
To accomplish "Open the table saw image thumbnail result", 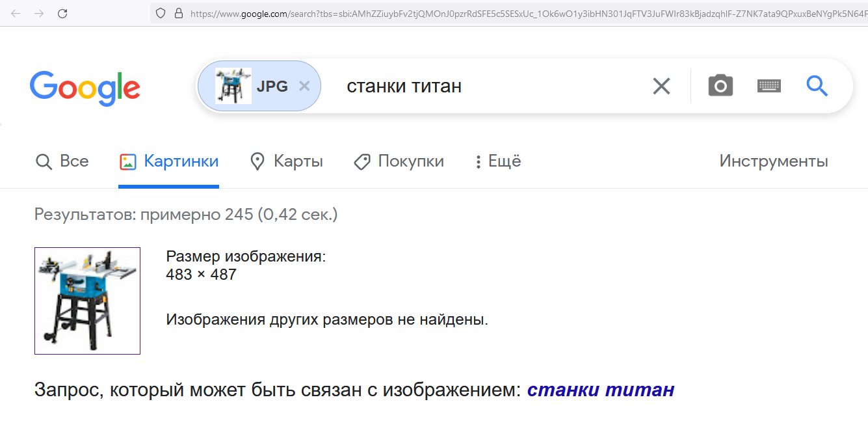I will tap(87, 301).
